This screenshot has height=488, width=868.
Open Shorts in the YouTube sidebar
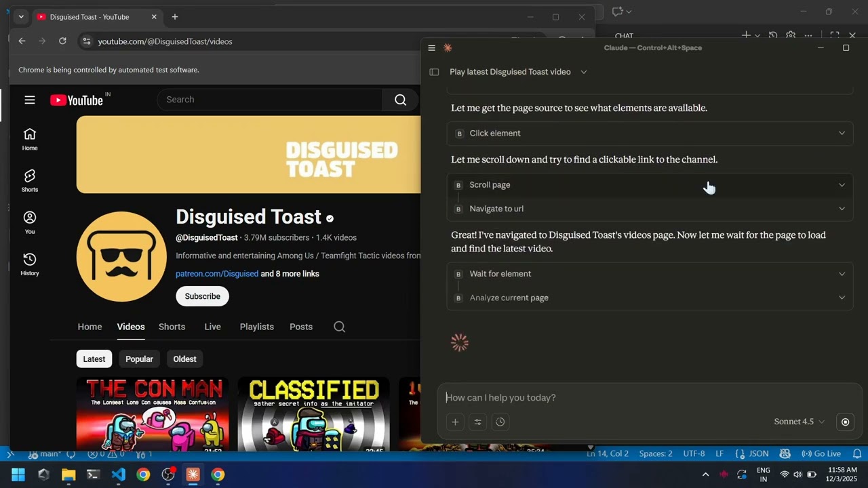coord(30,181)
